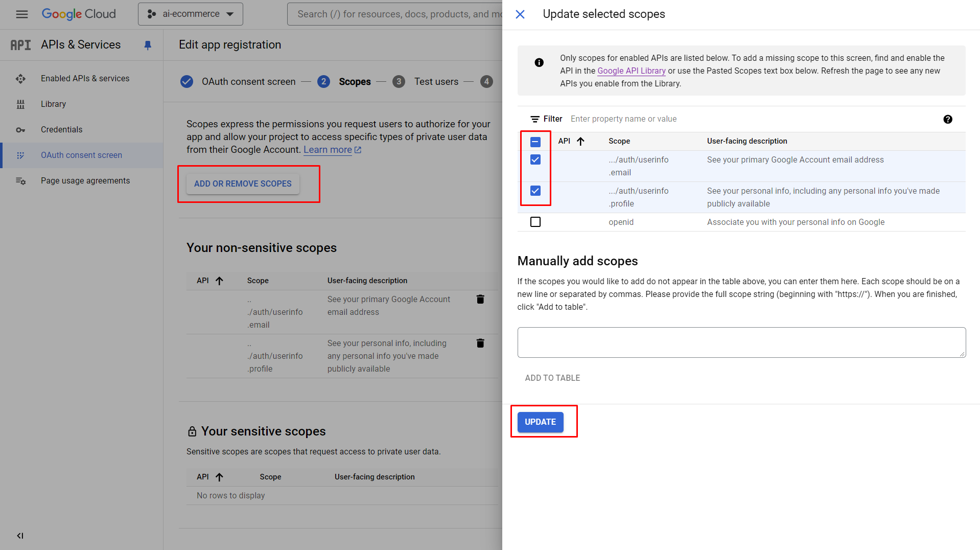Jump to the Test users step
980x550 pixels.
(x=436, y=82)
